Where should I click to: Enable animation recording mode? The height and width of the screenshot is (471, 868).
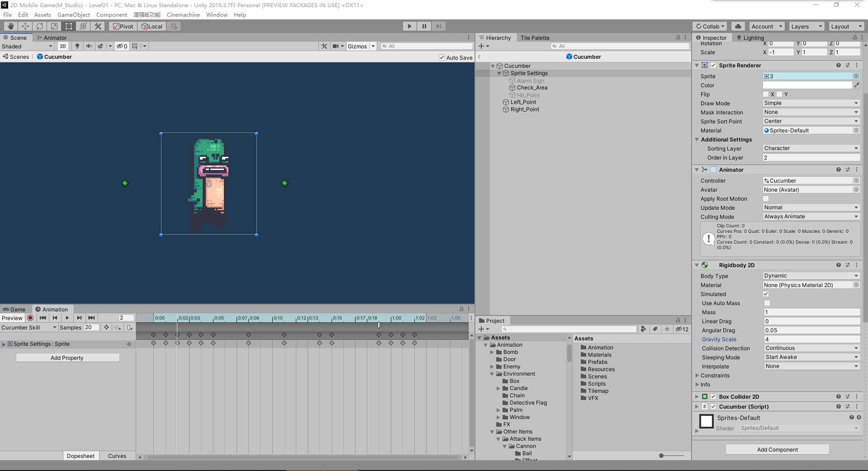(x=30, y=318)
